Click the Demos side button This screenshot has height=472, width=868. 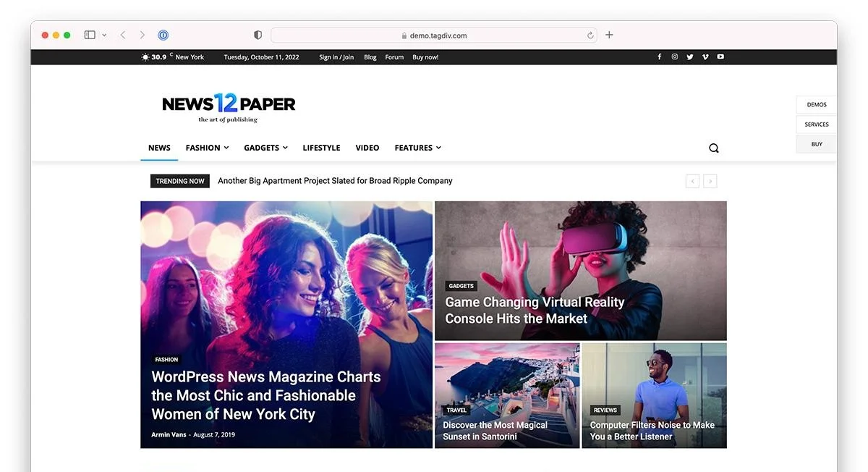pos(817,105)
